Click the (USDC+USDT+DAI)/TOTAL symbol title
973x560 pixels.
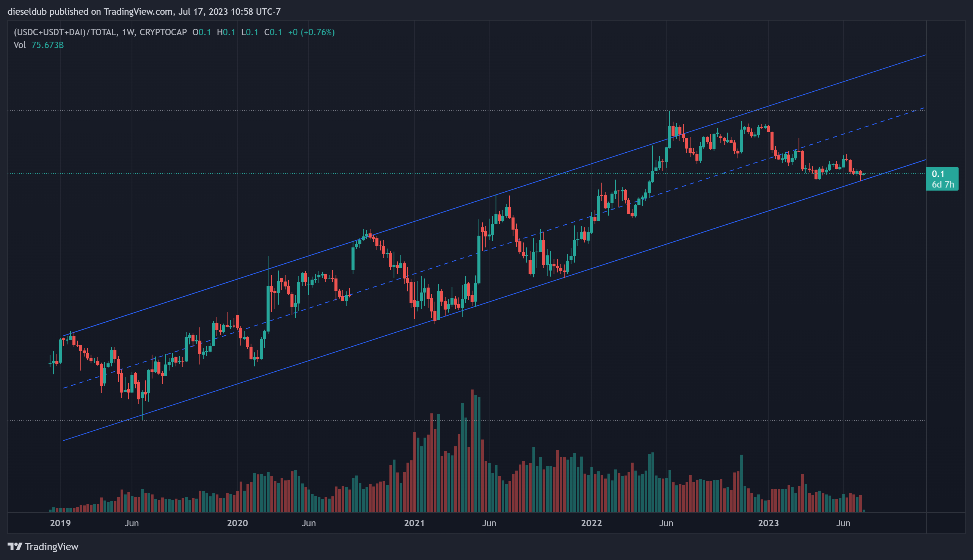click(64, 32)
